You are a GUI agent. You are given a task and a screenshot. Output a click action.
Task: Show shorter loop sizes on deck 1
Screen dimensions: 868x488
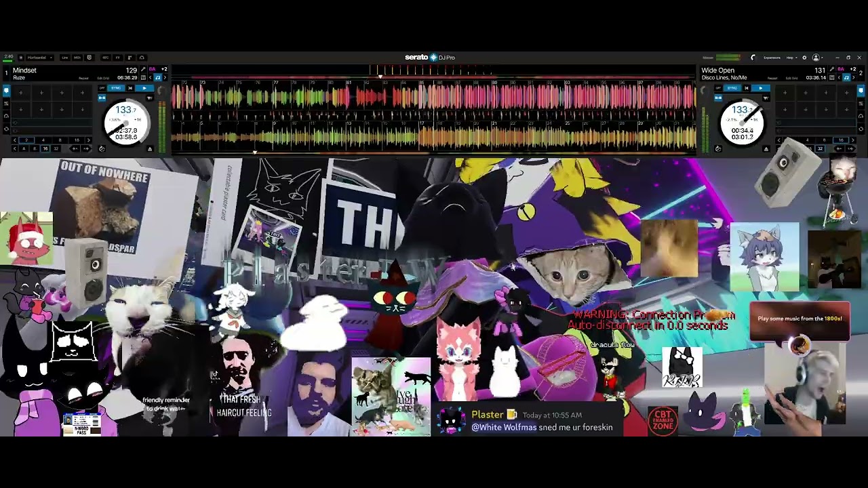(x=15, y=140)
